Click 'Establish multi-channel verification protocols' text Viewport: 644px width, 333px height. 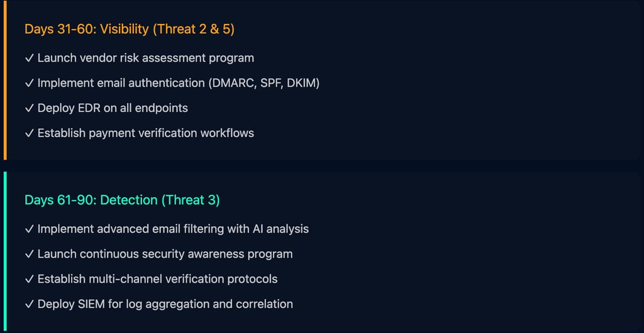[157, 279]
